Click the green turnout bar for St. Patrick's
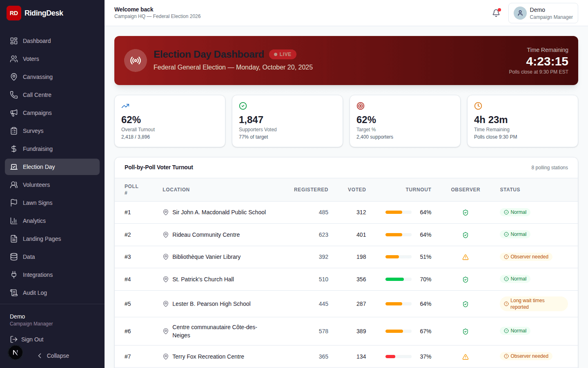The height and width of the screenshot is (368, 588). coord(394,279)
